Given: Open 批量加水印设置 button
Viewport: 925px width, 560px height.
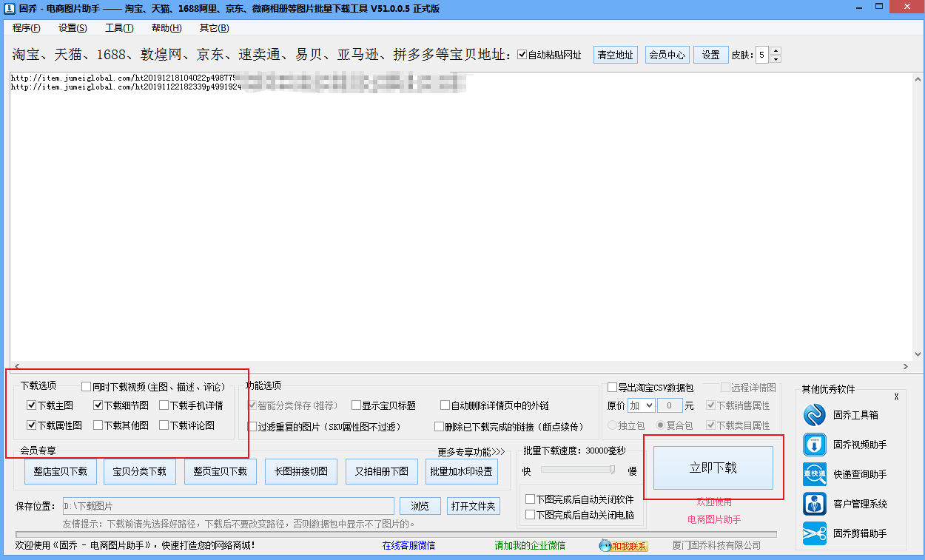Looking at the screenshot, I should pyautogui.click(x=462, y=471).
